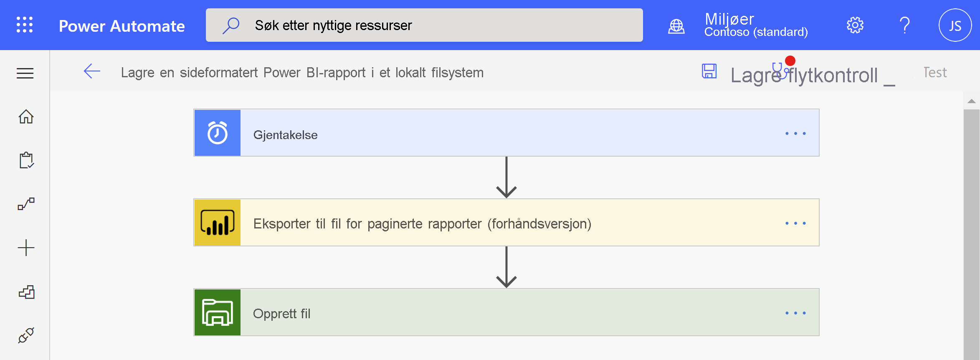Open the Connectors plug icon in sidebar
This screenshot has height=360, width=980.
point(26,335)
